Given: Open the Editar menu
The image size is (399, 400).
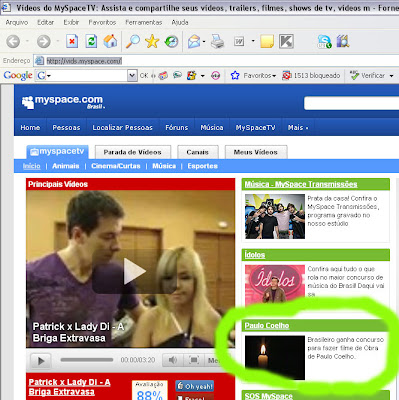Looking at the screenshot, I should click(x=45, y=22).
